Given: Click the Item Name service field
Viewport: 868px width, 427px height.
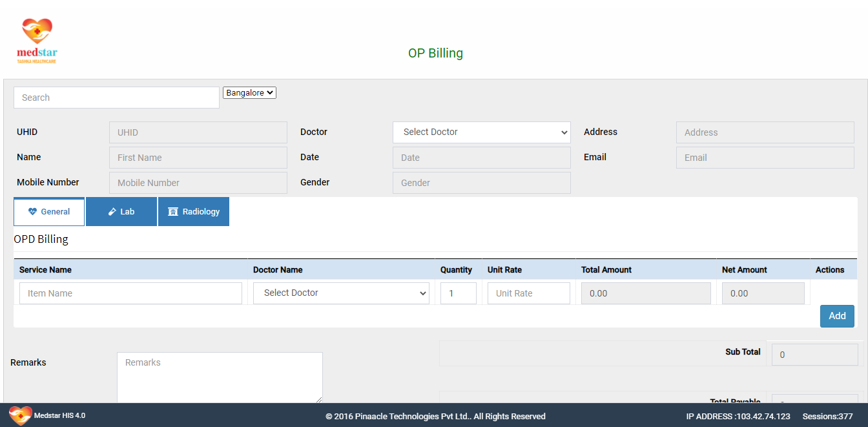Looking at the screenshot, I should click(x=130, y=293).
